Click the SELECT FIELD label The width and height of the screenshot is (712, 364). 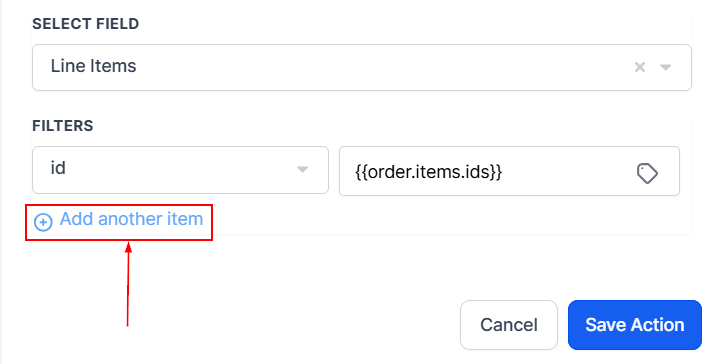point(85,24)
